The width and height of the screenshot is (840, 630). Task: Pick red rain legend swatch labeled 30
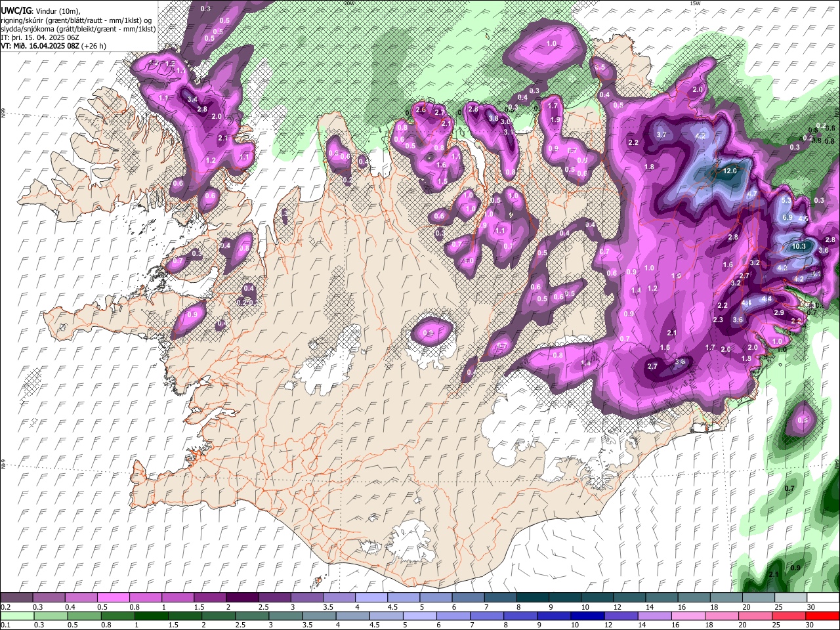click(x=822, y=616)
